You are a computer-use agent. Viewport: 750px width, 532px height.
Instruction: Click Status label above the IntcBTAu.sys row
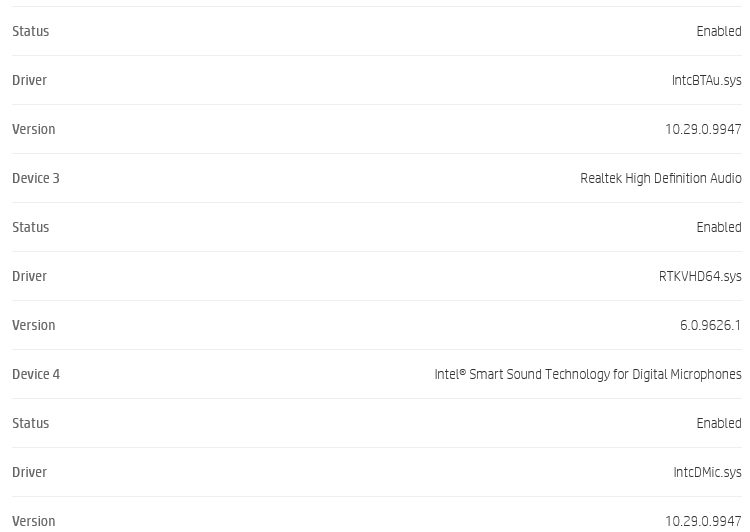tap(30, 31)
